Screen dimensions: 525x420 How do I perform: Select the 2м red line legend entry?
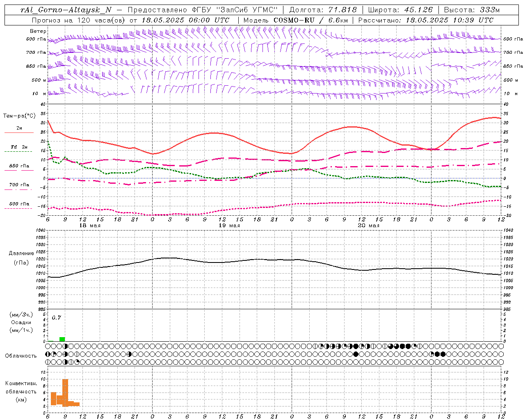[x=19, y=128]
